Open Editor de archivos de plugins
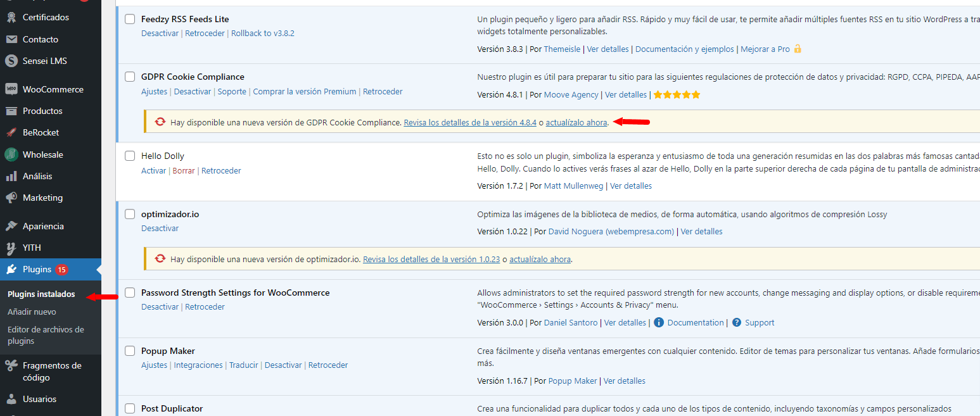The width and height of the screenshot is (980, 416). click(46, 335)
